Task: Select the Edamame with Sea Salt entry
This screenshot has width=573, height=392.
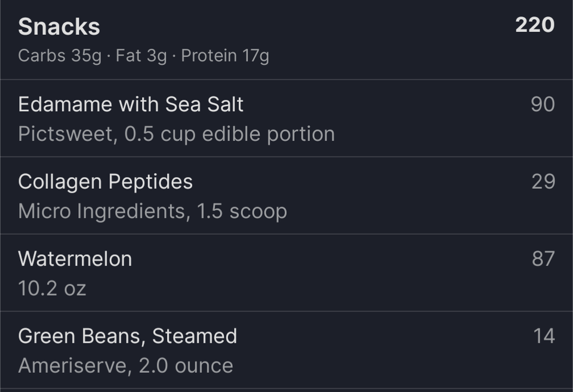Action: pos(286,118)
